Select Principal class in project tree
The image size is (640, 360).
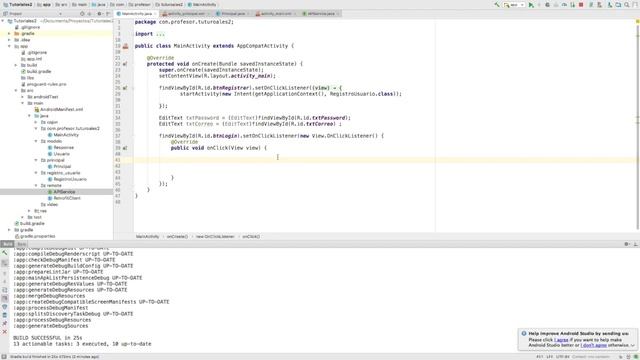click(59, 167)
